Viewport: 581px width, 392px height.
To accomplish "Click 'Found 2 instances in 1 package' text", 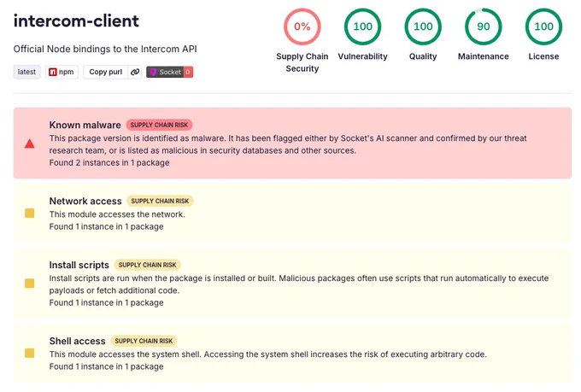I will [109, 162].
